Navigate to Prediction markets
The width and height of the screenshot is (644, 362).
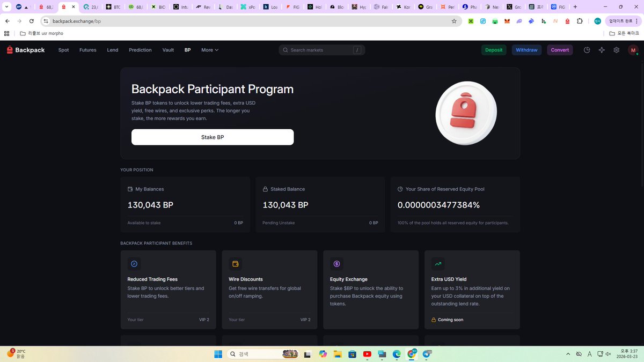[x=140, y=50]
